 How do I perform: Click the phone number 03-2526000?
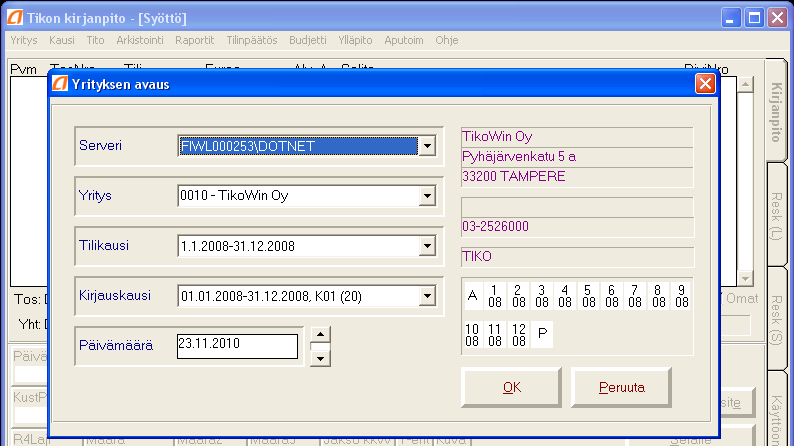coord(495,226)
